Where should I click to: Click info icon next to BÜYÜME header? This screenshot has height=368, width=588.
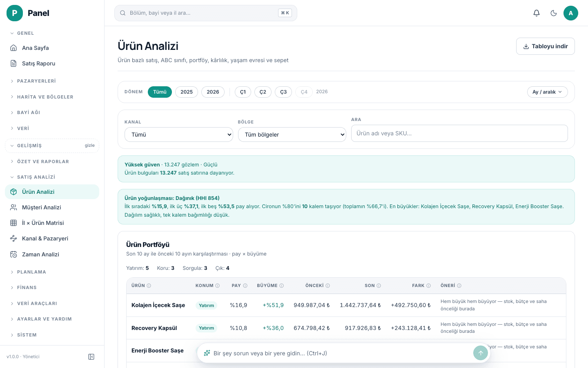pyautogui.click(x=282, y=286)
